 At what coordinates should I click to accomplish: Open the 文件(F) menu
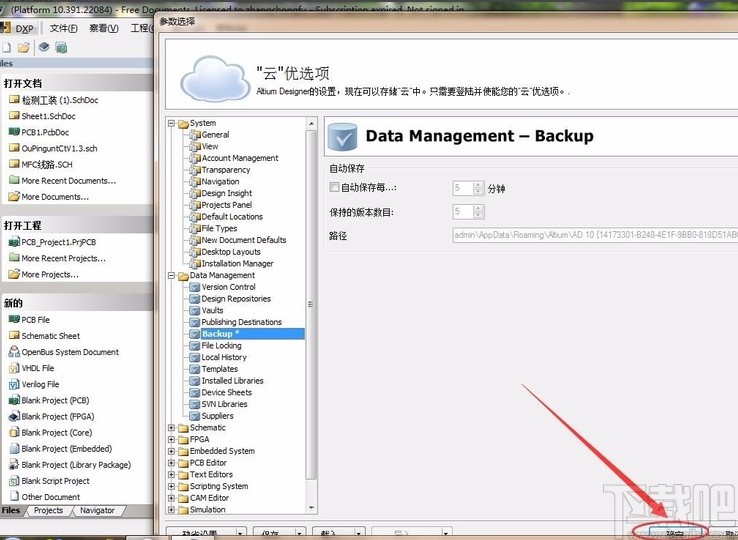(x=64, y=28)
